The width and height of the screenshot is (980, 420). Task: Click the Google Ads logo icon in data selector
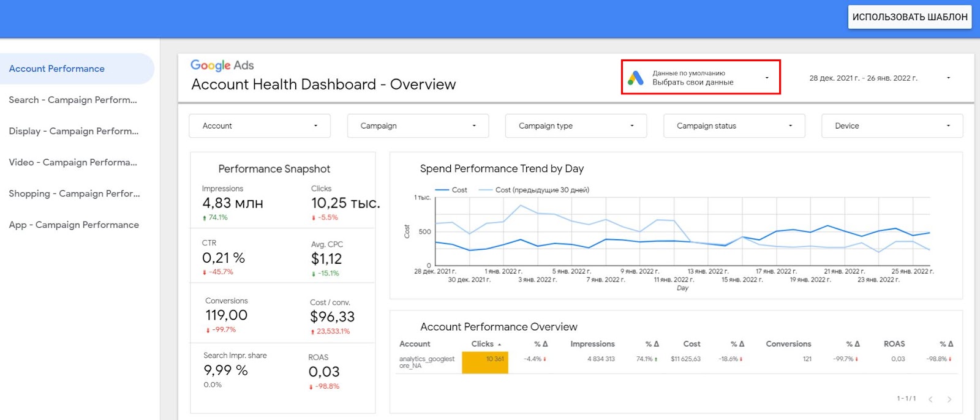click(636, 78)
